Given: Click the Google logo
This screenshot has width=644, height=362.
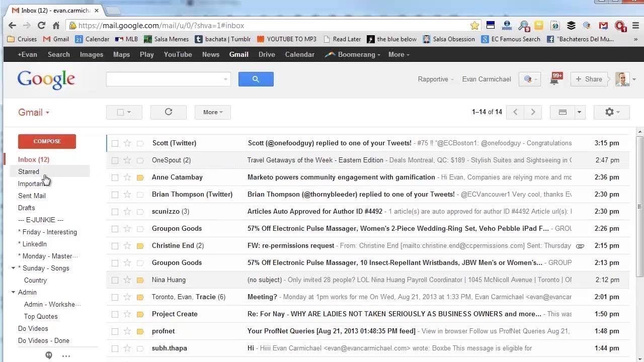Looking at the screenshot, I should pos(46,80).
